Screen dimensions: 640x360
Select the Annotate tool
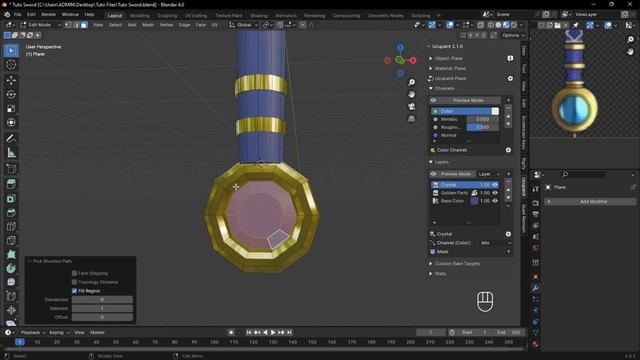11,138
